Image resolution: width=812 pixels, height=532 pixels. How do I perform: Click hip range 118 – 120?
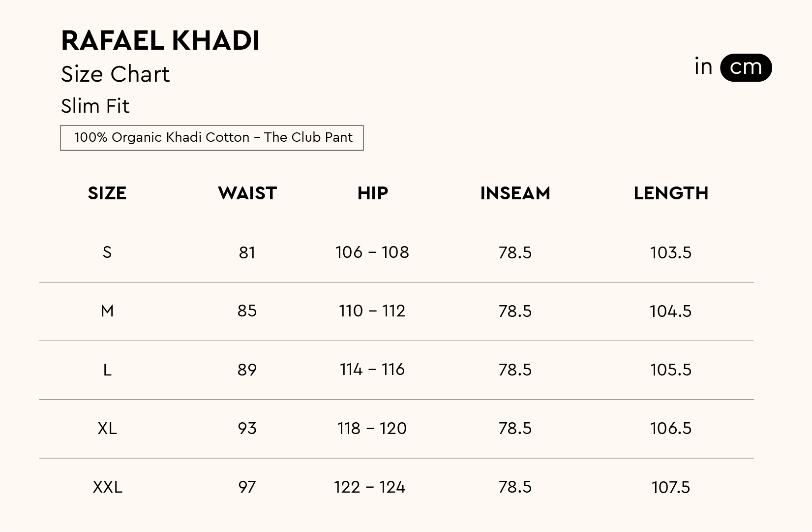pos(372,429)
